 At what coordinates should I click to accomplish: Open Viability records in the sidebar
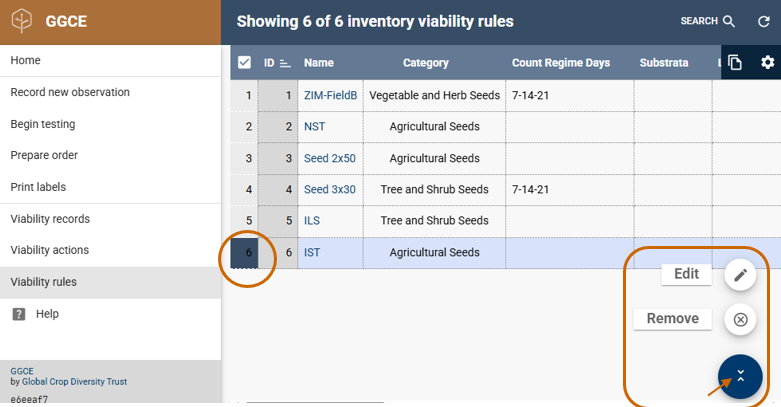[x=50, y=219]
